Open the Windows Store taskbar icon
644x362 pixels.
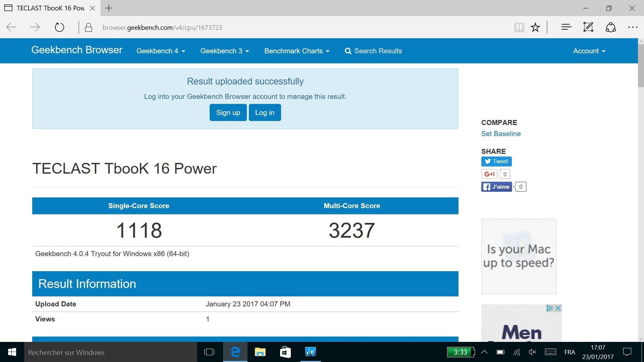(285, 352)
